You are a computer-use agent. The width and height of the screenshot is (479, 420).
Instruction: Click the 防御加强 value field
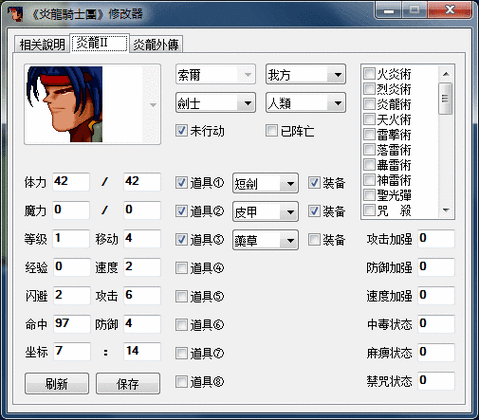[436, 267]
